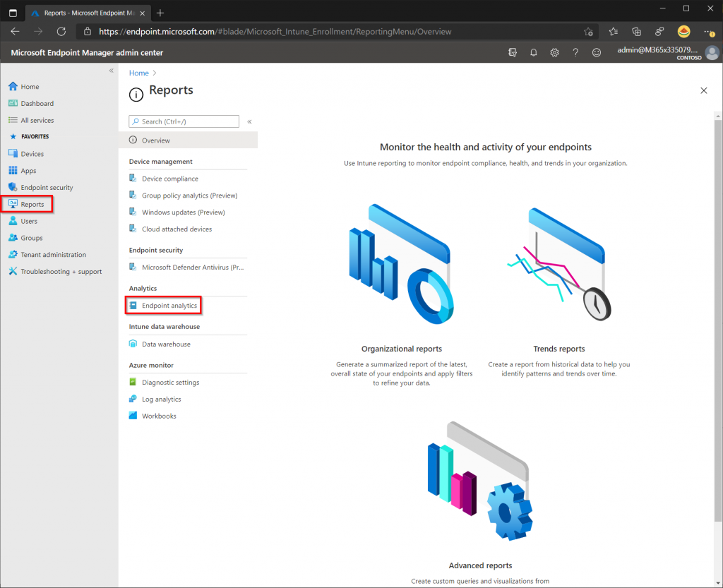Viewport: 723px width, 588px height.
Task: Click the Advanced reports illustration
Action: (x=480, y=481)
